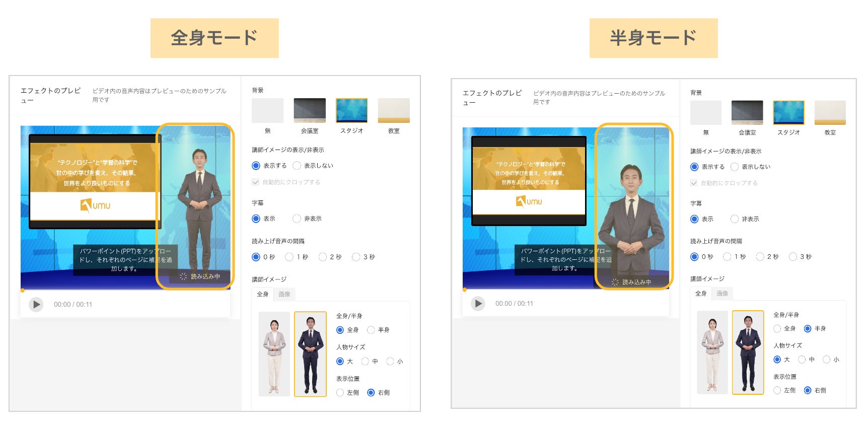Screen dimensions: 868x425
Task: Choose the 教室 background in the 半身モード panel
Action: [x=830, y=113]
